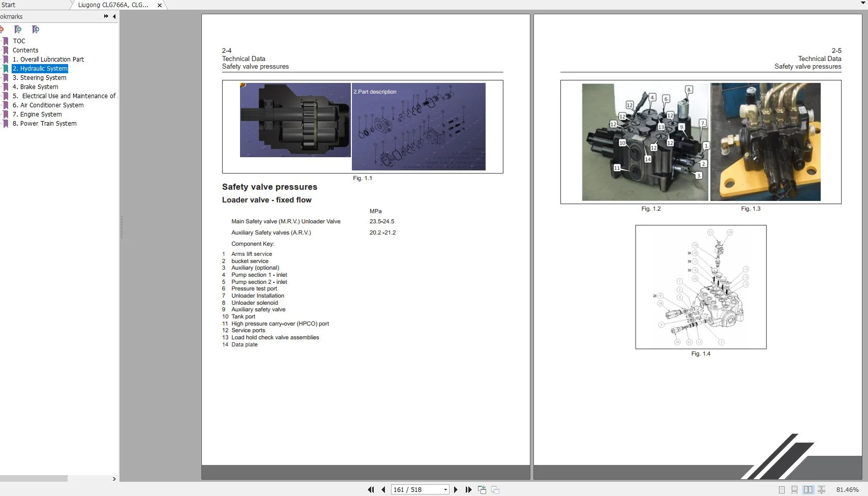Go to the previous page
This screenshot has width=868, height=496.
(x=383, y=490)
